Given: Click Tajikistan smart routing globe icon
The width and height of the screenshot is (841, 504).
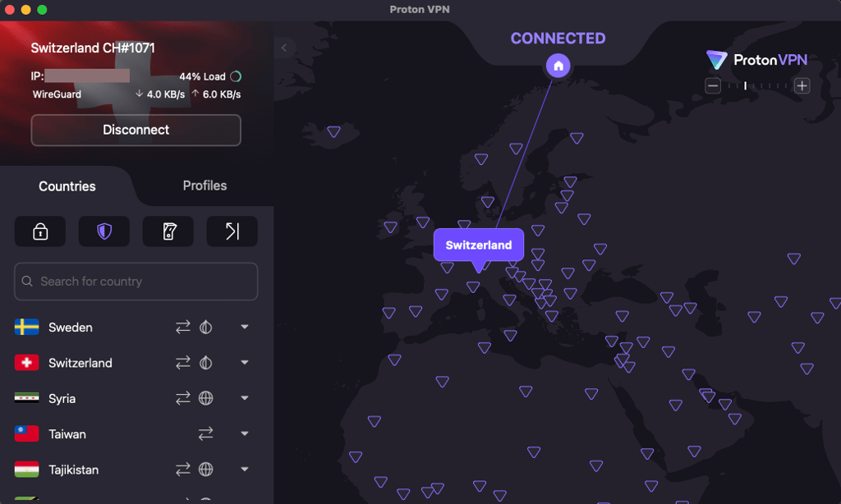Looking at the screenshot, I should 206,470.
